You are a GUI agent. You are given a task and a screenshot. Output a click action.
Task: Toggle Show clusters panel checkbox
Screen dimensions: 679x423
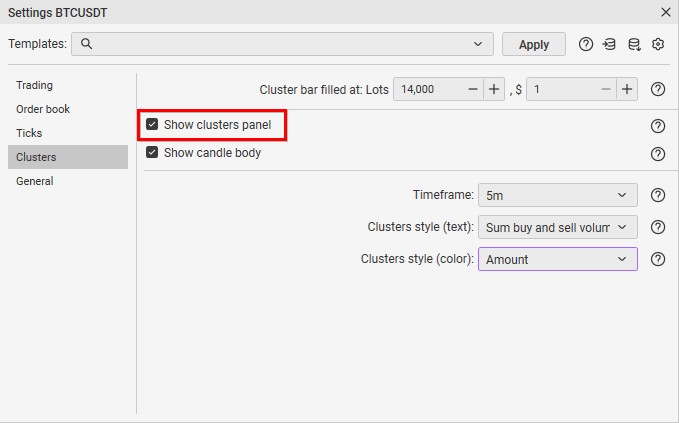(152, 125)
